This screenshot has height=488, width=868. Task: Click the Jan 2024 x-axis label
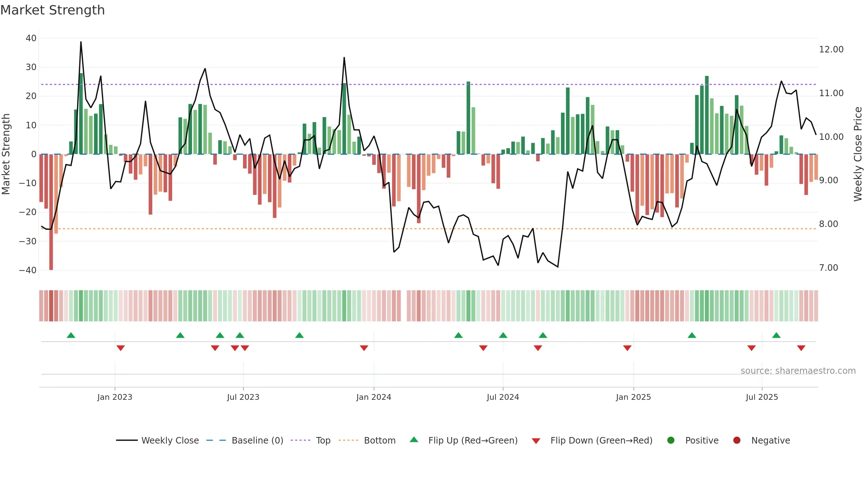(374, 397)
